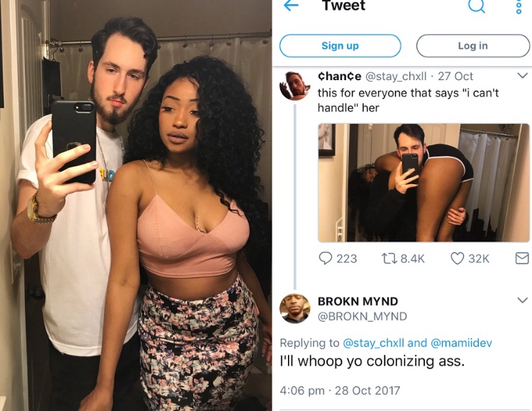Click the 27 Oct tweet timestamp
532x411 pixels.
coord(455,77)
